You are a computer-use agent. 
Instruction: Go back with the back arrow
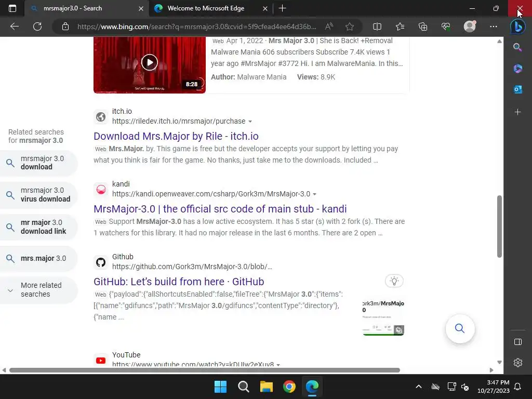point(14,26)
